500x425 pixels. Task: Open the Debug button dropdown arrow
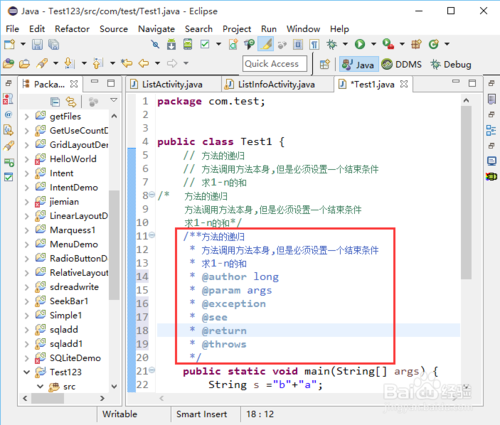345,44
